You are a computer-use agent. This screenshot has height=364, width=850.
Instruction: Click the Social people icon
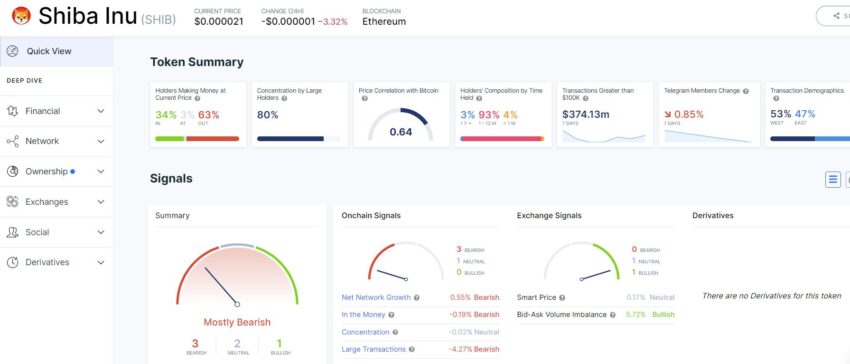pos(12,232)
